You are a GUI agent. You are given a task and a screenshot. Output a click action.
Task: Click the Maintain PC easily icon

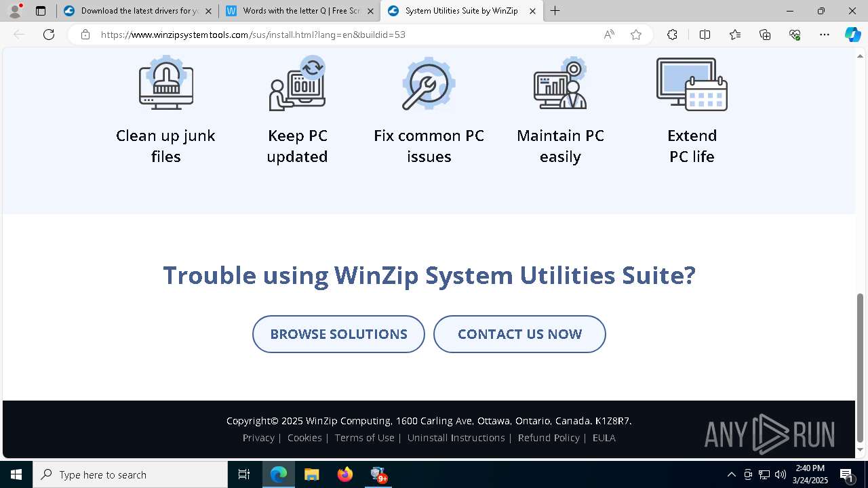click(560, 83)
